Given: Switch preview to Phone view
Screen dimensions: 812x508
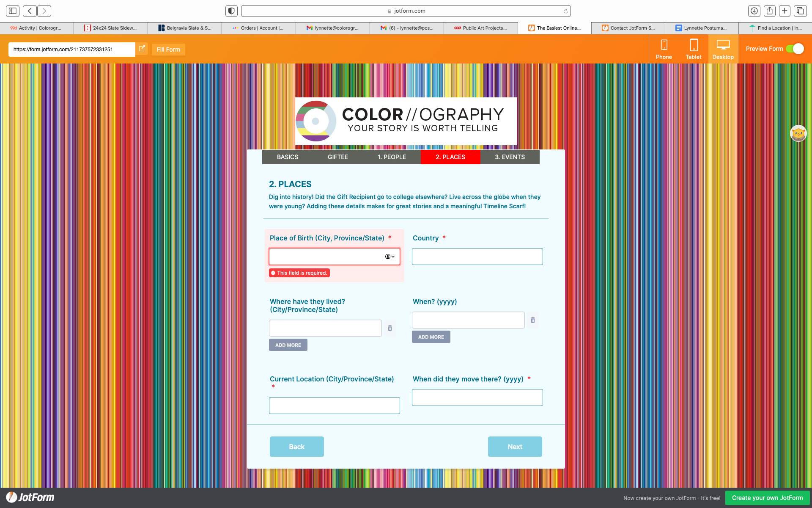Looking at the screenshot, I should coord(664,49).
